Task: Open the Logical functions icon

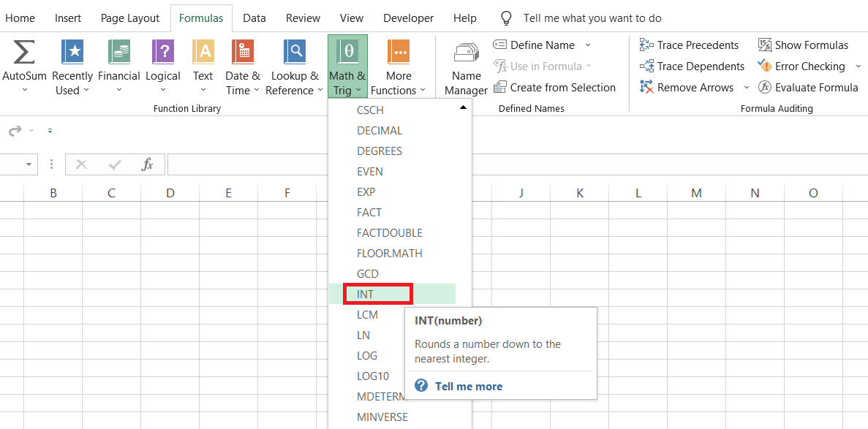Action: [162, 53]
